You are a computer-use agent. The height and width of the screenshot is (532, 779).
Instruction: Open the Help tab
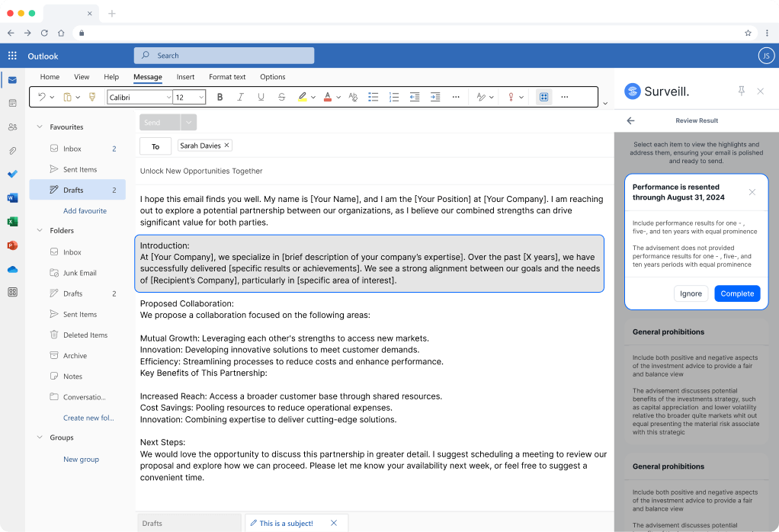pyautogui.click(x=111, y=77)
